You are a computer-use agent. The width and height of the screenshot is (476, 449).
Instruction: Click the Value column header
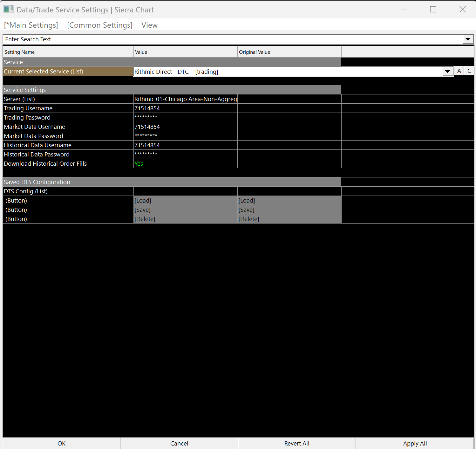186,52
